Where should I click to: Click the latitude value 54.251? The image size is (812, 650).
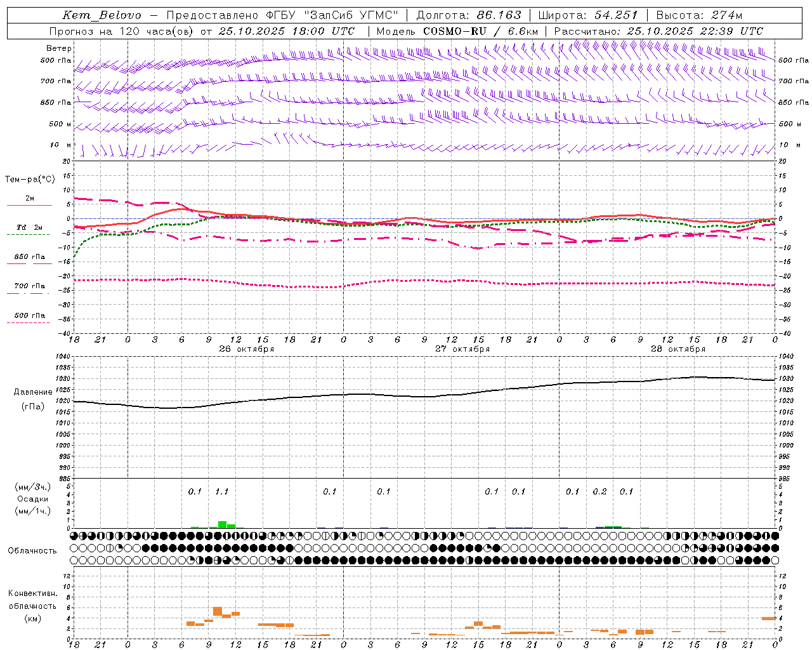(615, 15)
